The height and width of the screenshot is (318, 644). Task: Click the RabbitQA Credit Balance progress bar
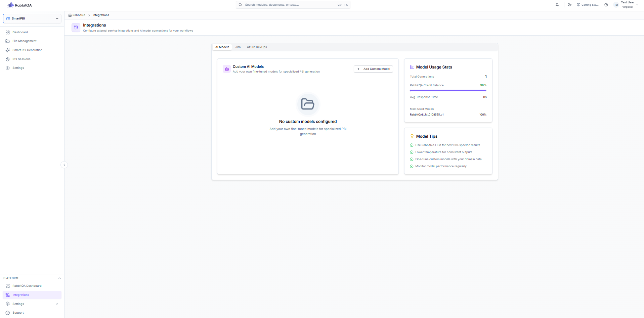(x=448, y=90)
